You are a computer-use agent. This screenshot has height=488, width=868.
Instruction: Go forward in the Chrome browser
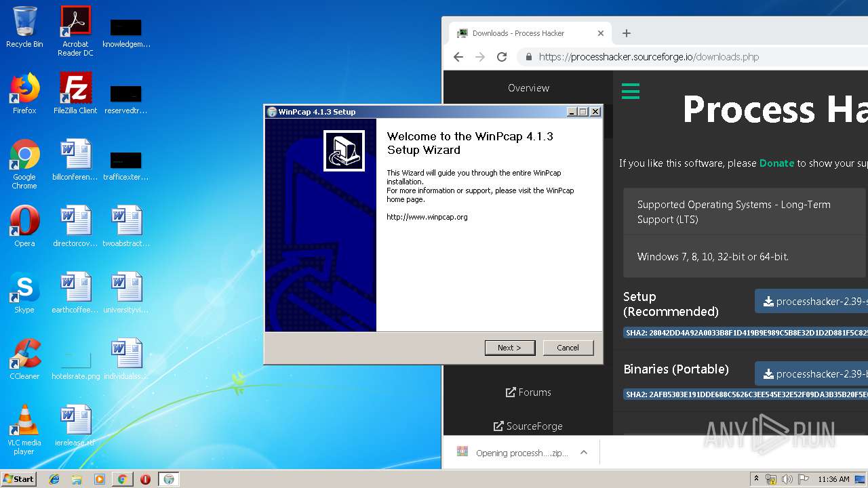click(480, 57)
